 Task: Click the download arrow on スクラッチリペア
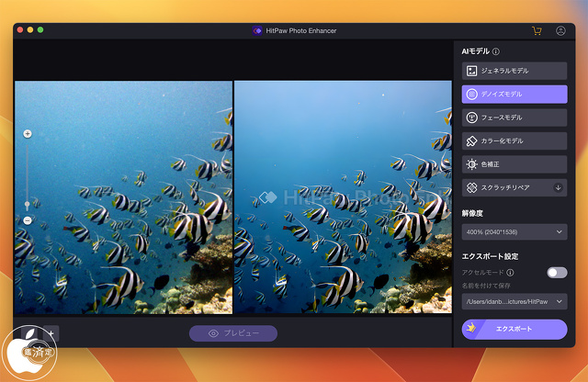(x=558, y=187)
